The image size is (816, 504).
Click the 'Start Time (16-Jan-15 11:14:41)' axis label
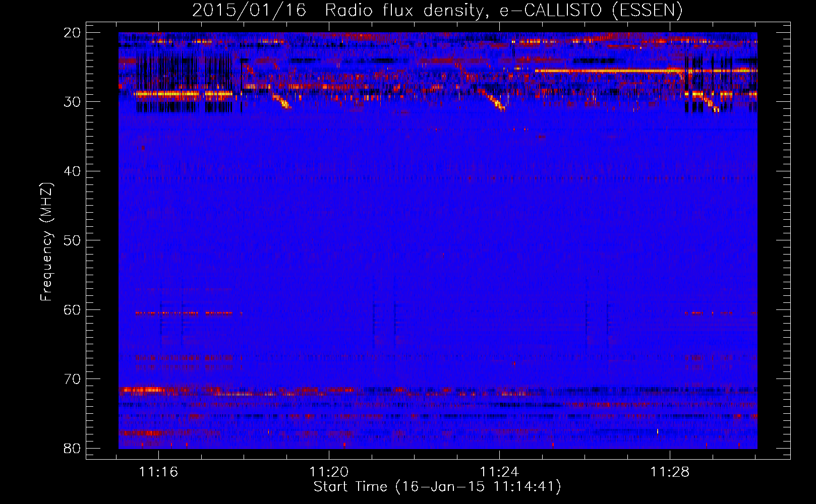point(437,487)
